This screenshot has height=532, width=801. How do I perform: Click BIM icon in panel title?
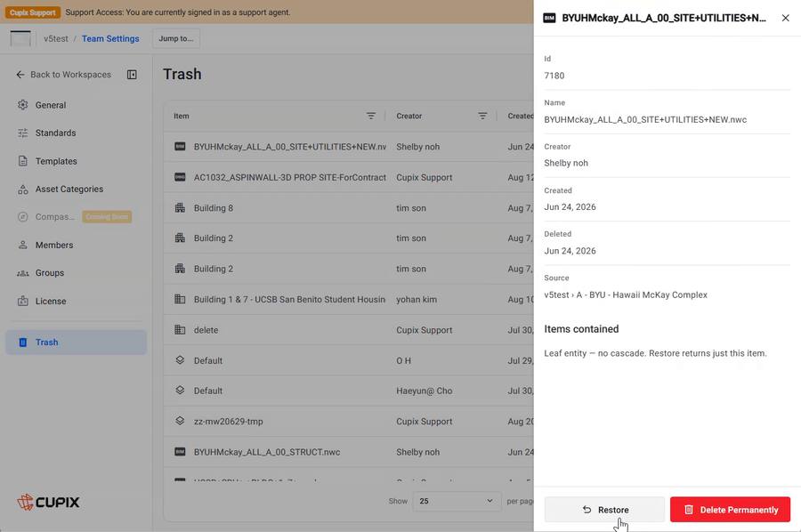coord(549,19)
